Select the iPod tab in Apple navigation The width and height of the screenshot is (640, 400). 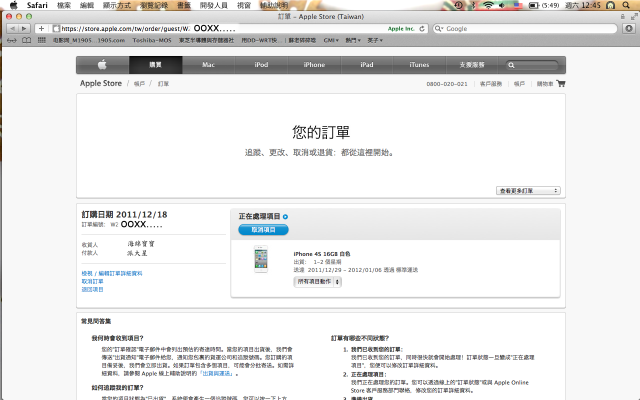coord(261,64)
